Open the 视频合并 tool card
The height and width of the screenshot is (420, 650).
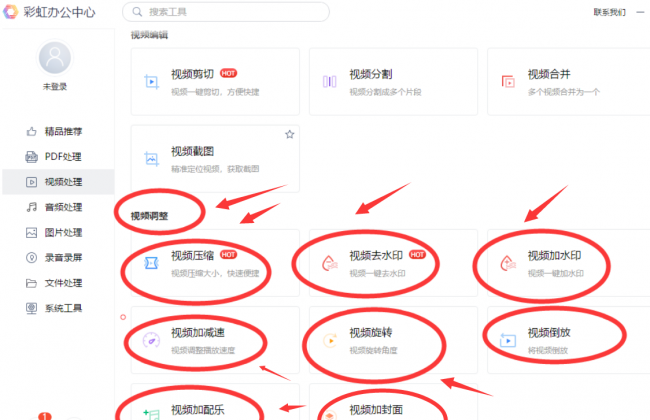coord(569,82)
